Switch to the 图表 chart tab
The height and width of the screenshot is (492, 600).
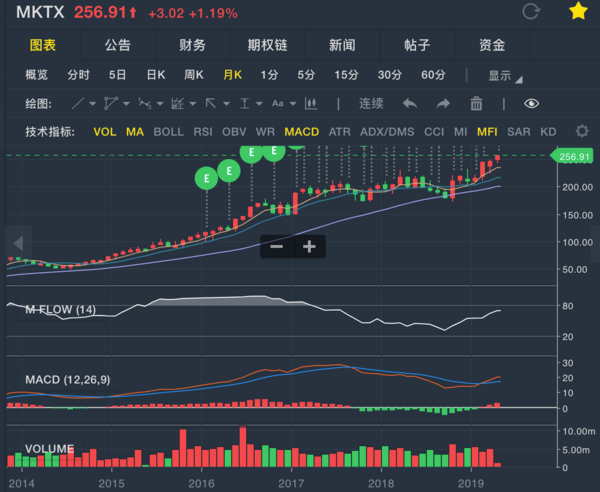pyautogui.click(x=43, y=45)
